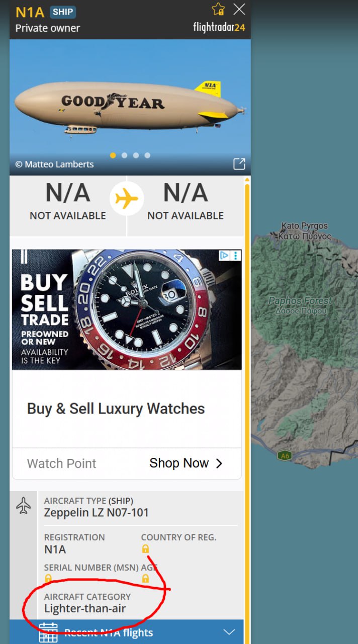This screenshot has height=644, width=358.
Task: Select the first photo carousel dot
Action: tap(113, 155)
